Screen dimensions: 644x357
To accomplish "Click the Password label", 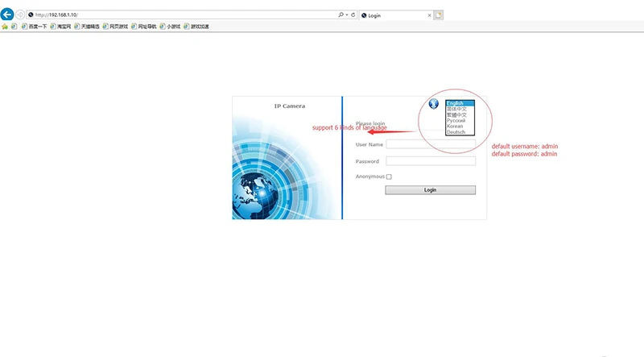I will coord(367,161).
